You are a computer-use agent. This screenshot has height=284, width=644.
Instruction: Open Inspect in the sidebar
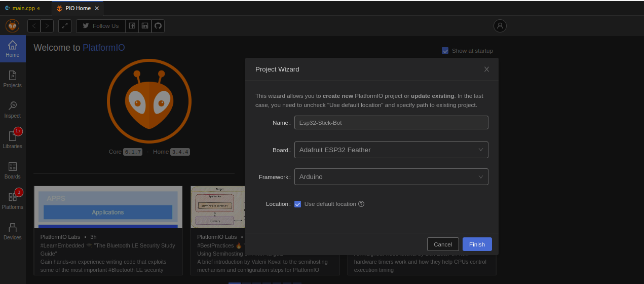[13, 110]
